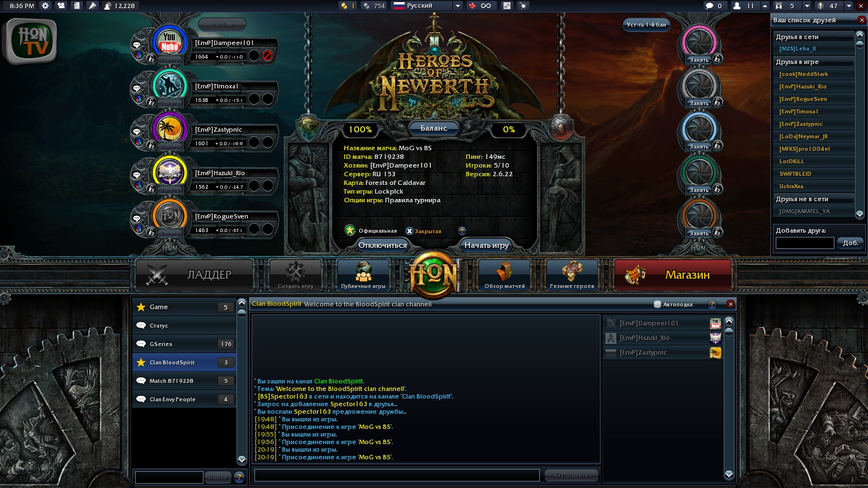Switch to the Статус channel
This screenshot has width=868, height=488.
pos(184,325)
